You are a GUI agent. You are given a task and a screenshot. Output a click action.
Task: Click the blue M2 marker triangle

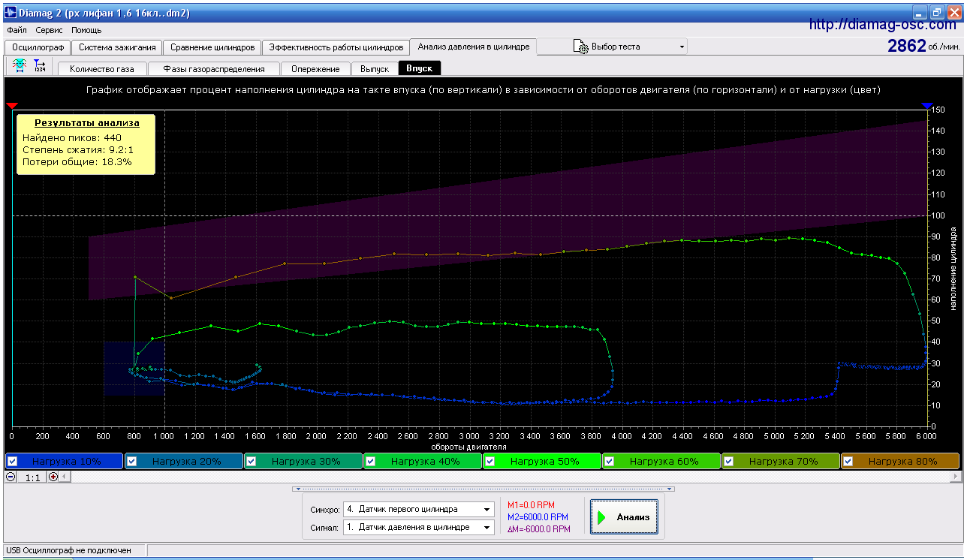(926, 106)
